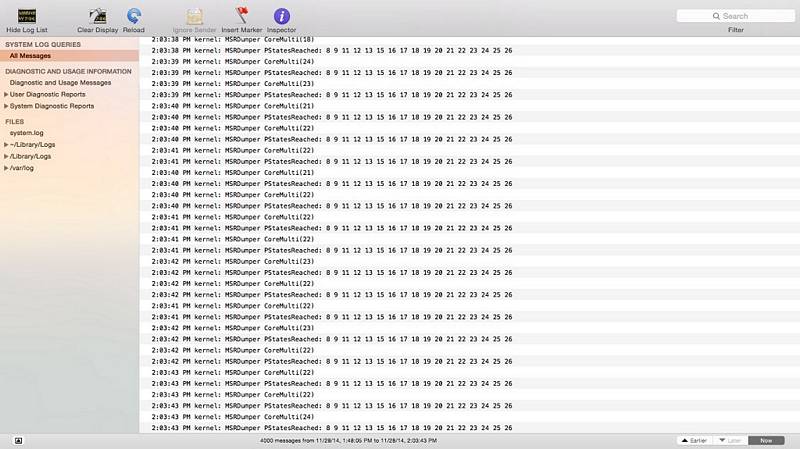Expand User Diagnostic Reports
800x449 pixels.
coord(6,94)
